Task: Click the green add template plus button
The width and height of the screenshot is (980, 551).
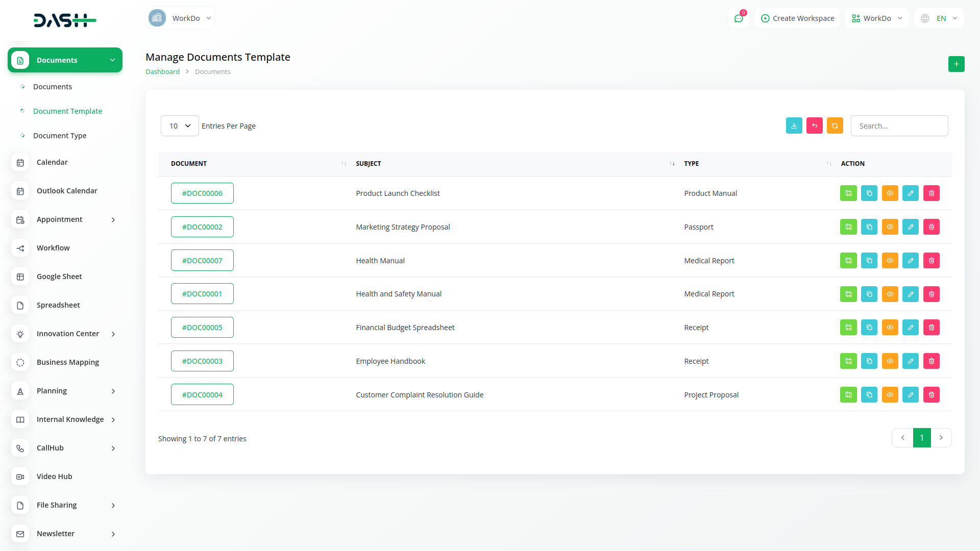Action: (x=956, y=64)
